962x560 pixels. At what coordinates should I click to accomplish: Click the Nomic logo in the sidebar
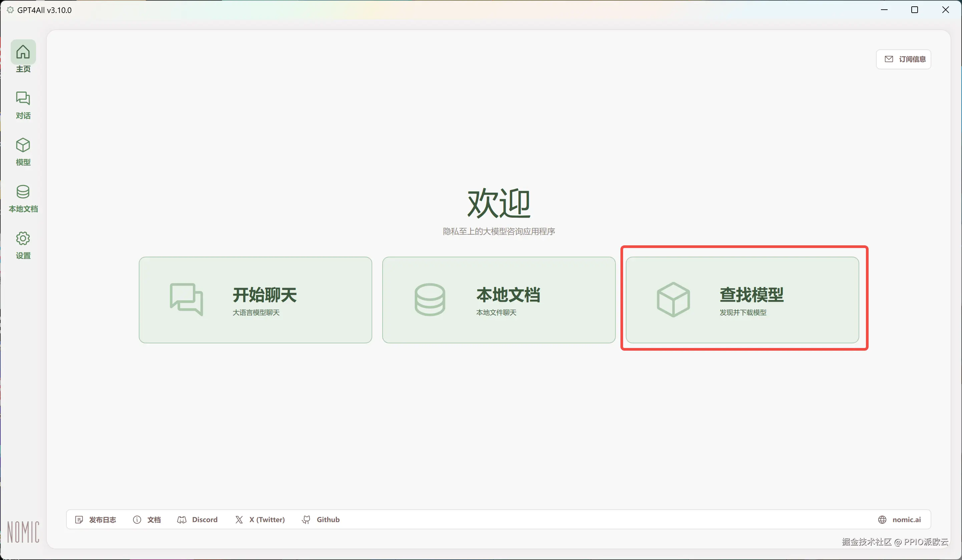pyautogui.click(x=23, y=532)
